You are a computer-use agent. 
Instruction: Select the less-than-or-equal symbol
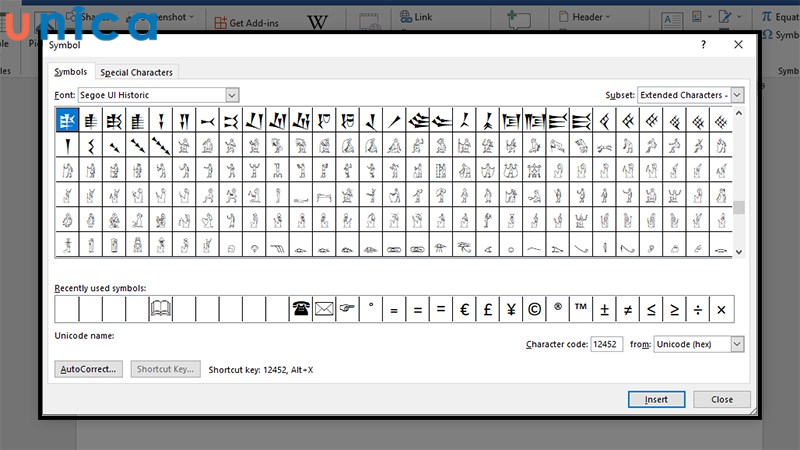(x=651, y=309)
